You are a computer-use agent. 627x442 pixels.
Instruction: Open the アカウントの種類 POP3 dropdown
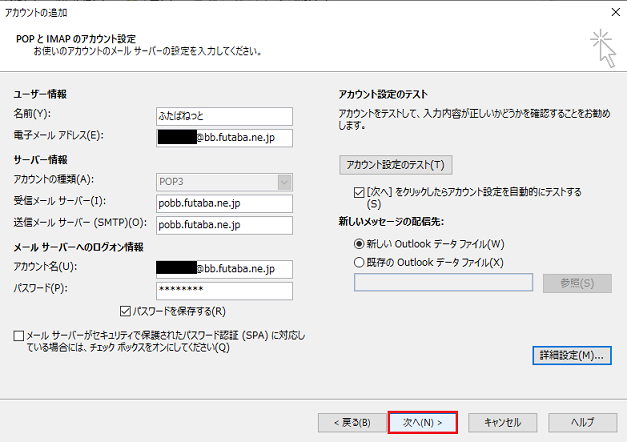point(224,182)
